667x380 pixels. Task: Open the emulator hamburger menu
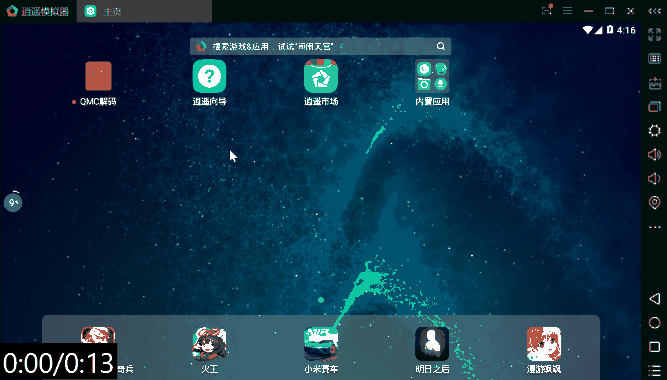click(567, 11)
